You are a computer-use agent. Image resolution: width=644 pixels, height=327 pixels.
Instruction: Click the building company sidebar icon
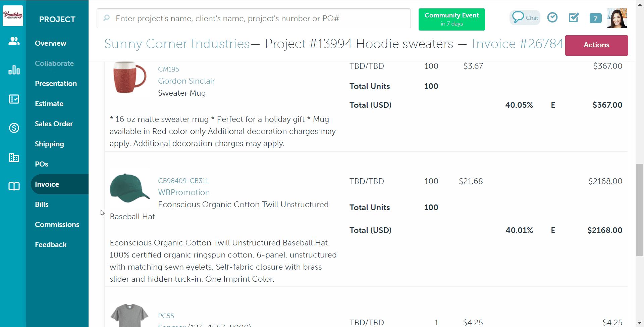14,157
